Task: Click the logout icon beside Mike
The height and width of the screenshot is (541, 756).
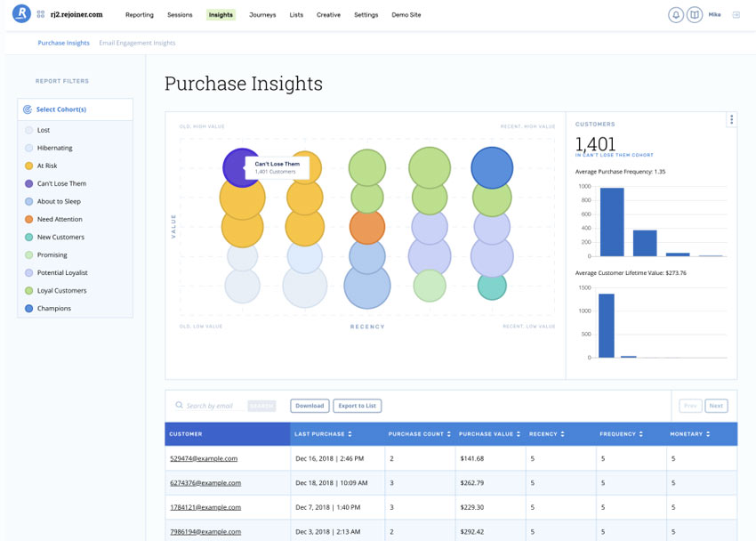Action: click(736, 15)
